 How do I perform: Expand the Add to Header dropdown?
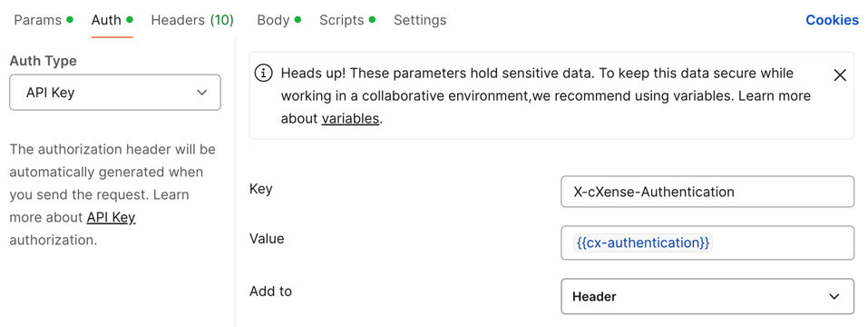pos(707,296)
